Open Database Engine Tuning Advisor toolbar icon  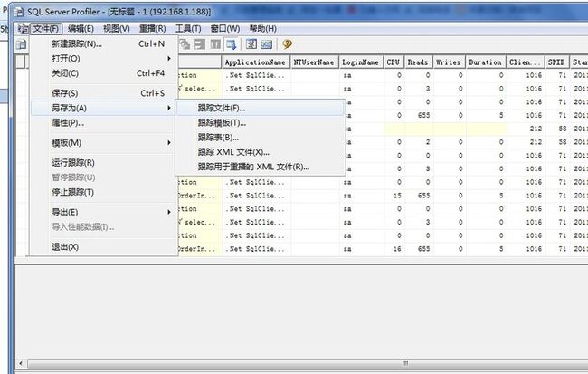pyautogui.click(x=251, y=44)
